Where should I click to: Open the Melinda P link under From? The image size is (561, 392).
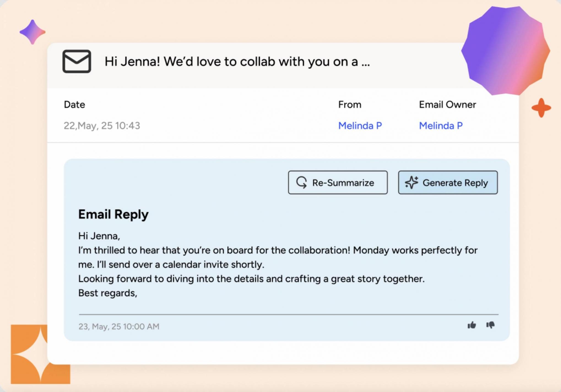pyautogui.click(x=360, y=126)
